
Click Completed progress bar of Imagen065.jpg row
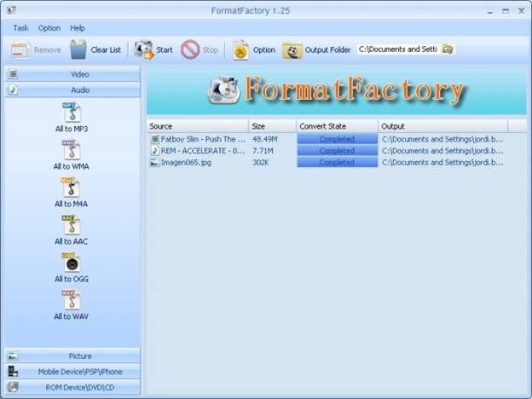click(x=338, y=162)
